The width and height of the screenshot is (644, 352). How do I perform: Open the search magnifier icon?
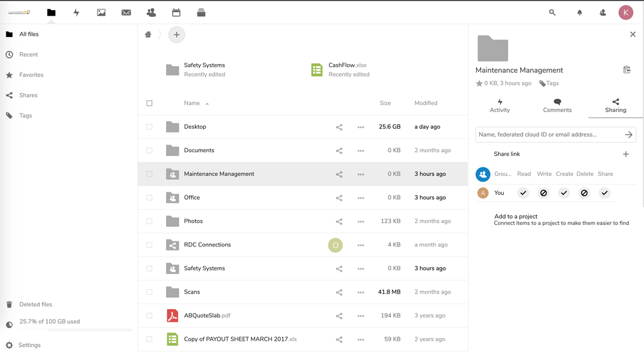pyautogui.click(x=552, y=13)
